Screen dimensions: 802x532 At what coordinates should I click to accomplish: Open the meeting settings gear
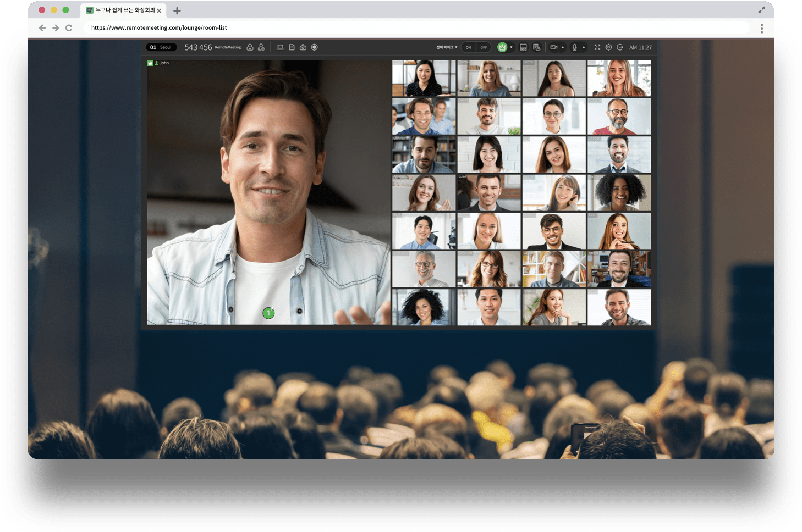[608, 47]
